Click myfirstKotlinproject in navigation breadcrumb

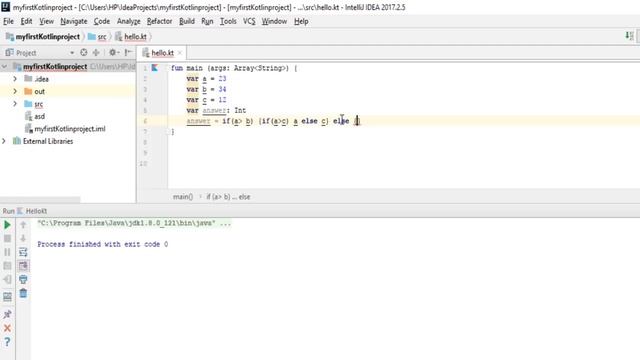point(47,37)
